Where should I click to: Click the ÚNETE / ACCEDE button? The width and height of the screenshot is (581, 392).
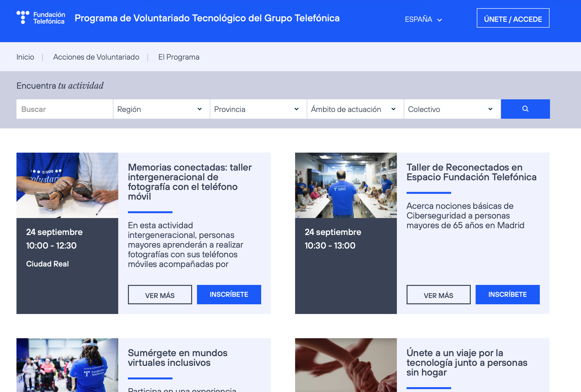coord(513,18)
